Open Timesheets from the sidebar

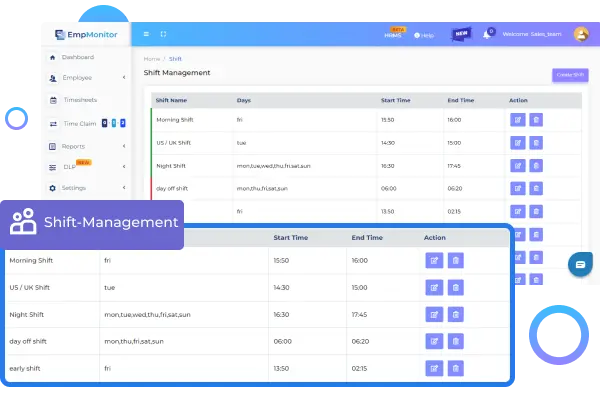[x=79, y=100]
